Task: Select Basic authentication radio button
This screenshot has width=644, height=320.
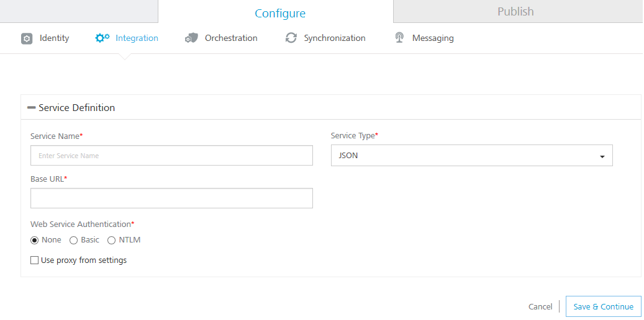Action: (73, 241)
